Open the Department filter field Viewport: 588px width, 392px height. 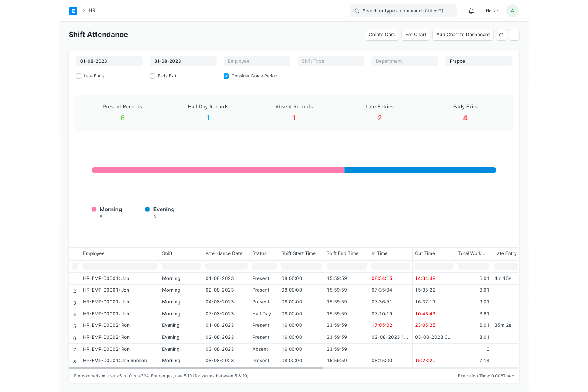tap(405, 61)
